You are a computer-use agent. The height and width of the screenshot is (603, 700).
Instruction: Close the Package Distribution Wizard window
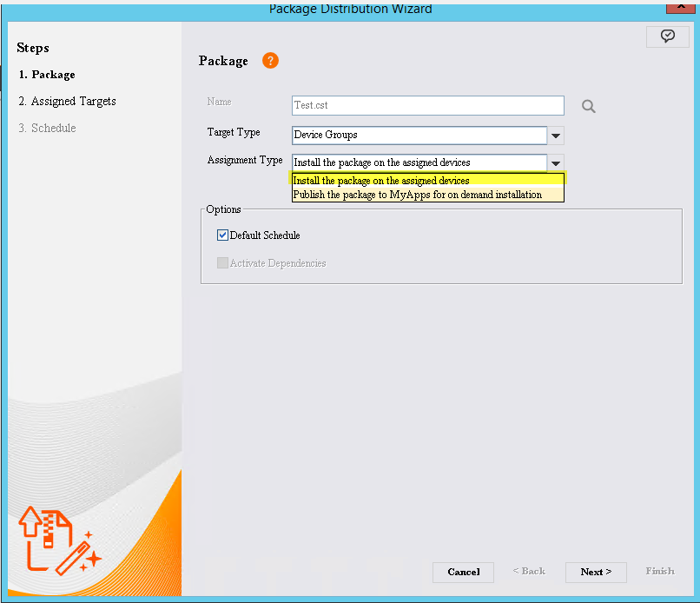pos(679,5)
